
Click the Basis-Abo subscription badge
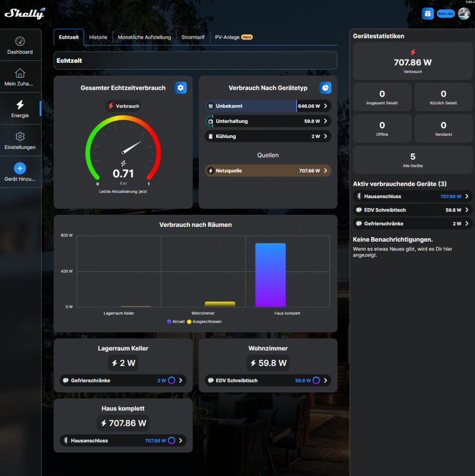coord(446,14)
